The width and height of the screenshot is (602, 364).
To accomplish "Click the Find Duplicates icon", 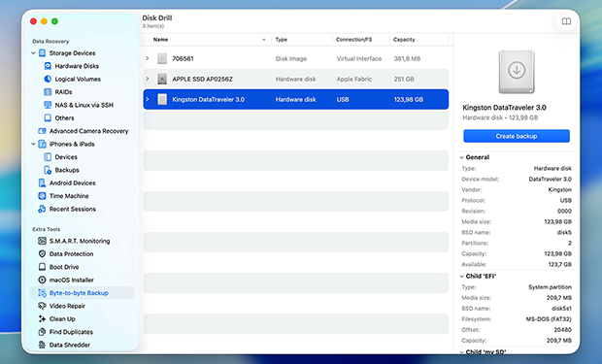I will tap(42, 332).
